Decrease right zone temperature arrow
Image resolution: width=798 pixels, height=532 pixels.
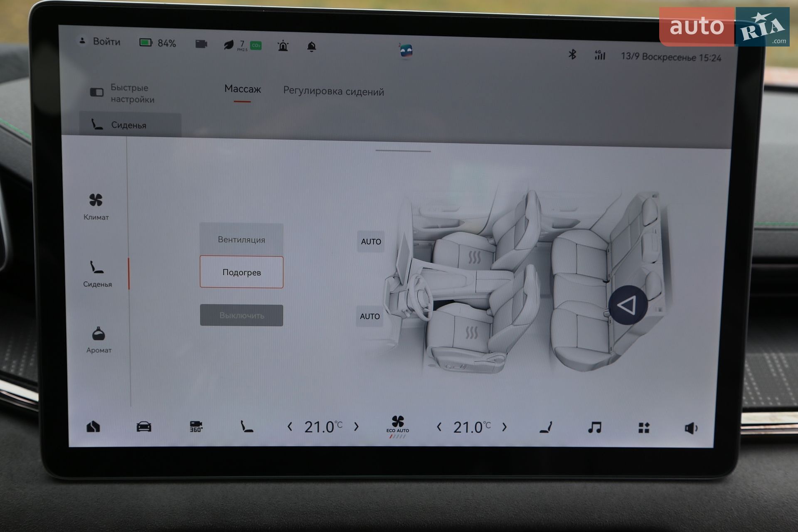439,427
